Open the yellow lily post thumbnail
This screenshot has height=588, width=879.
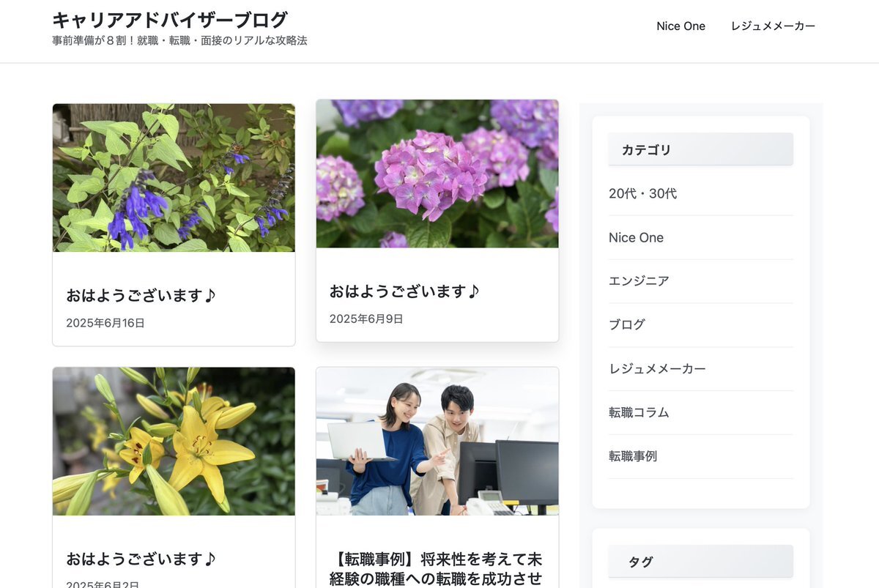(x=174, y=442)
